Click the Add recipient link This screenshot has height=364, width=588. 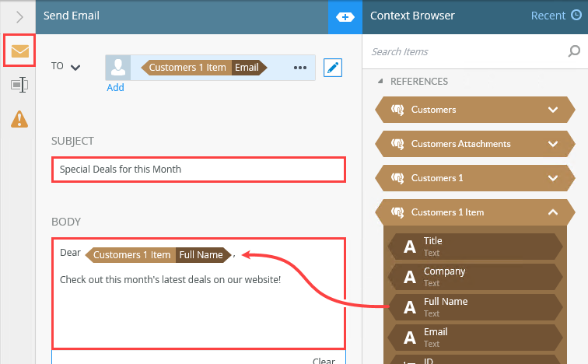[x=115, y=88]
